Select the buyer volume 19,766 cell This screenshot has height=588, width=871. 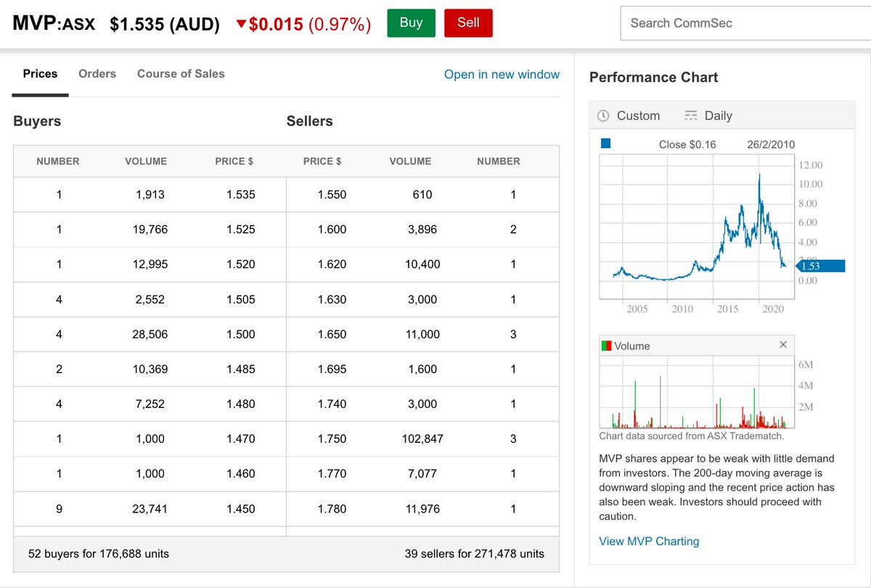(150, 229)
